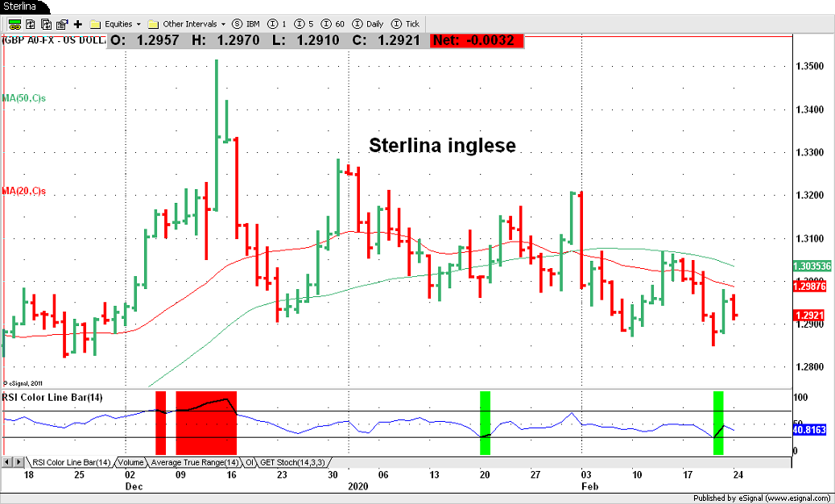Image resolution: width=835 pixels, height=504 pixels.
Task: Switch to the Daily interval
Action: tap(368, 24)
